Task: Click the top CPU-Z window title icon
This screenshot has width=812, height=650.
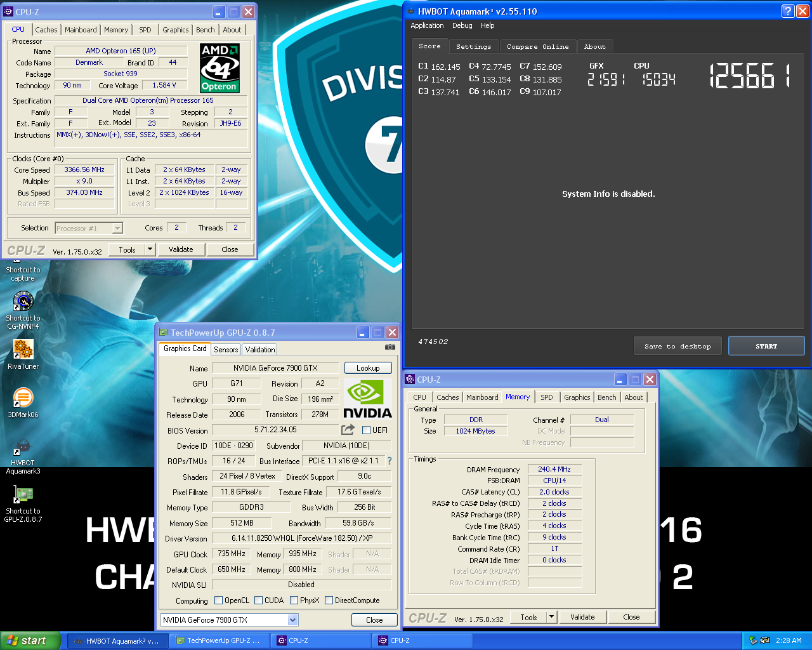Action: coord(8,11)
